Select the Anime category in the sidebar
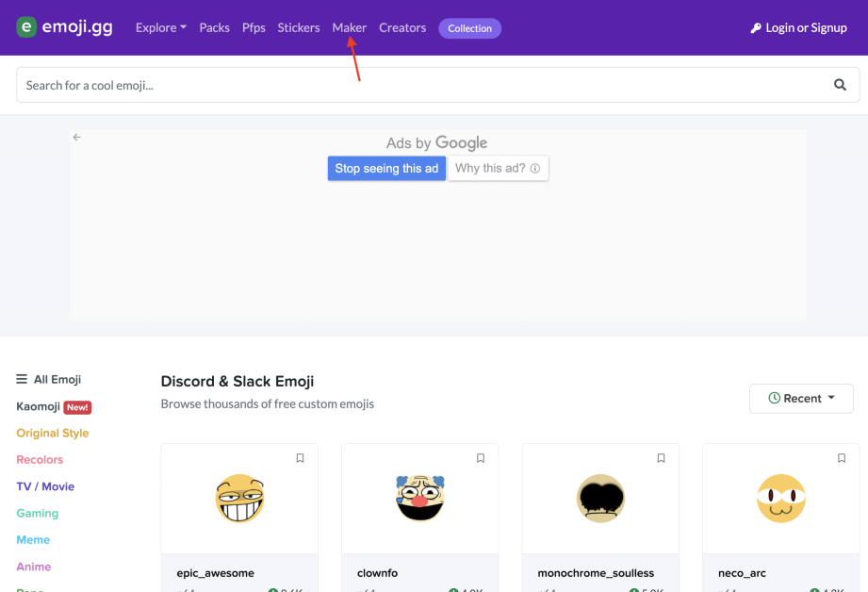Image resolution: width=868 pixels, height=592 pixels. click(33, 566)
